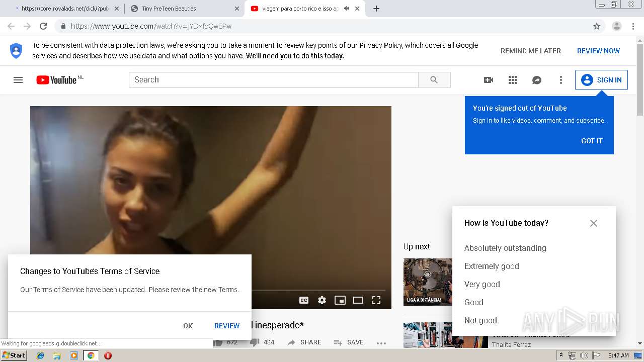
Task: Open the create video camera icon
Action: click(x=489, y=80)
